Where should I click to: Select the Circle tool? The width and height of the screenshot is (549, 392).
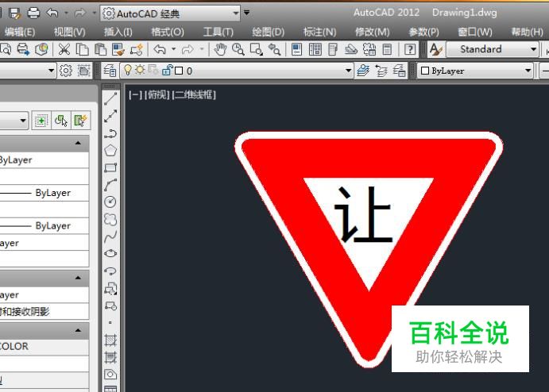[x=110, y=202]
